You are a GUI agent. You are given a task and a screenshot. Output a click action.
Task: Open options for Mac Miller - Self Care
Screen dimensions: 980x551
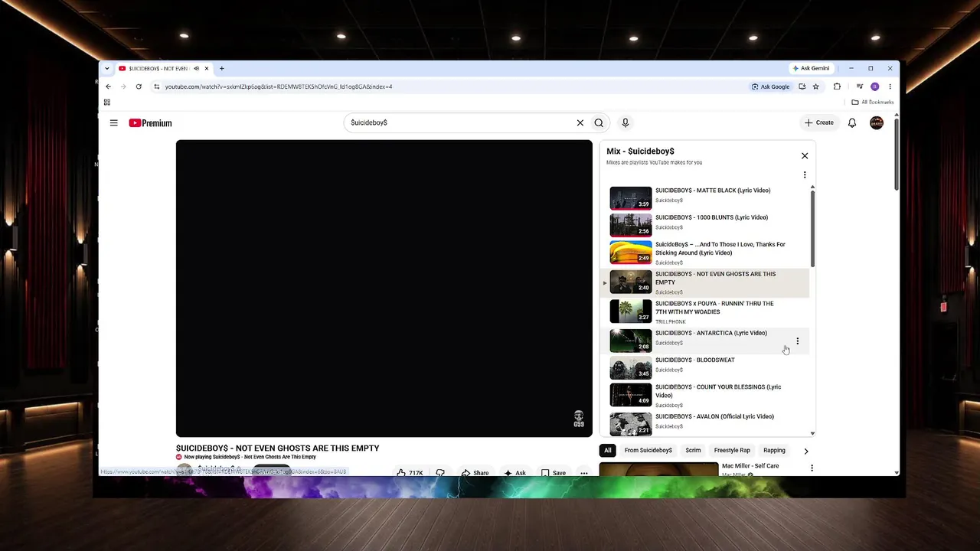point(812,468)
